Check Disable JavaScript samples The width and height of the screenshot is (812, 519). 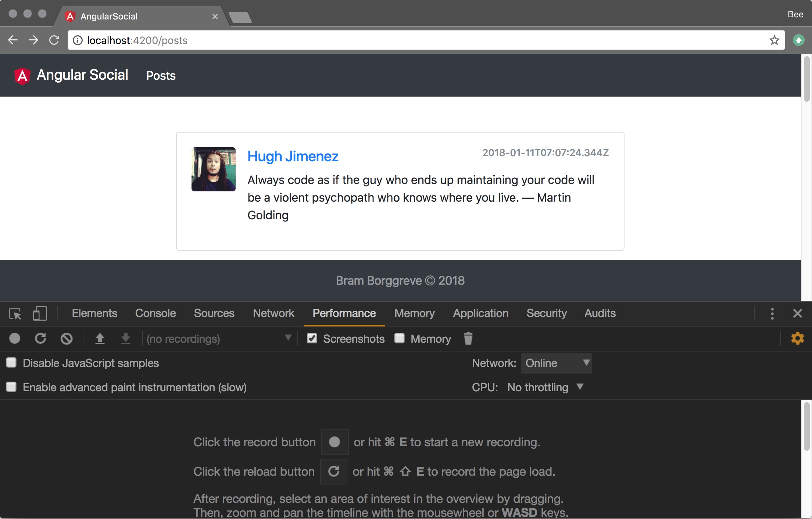tap(11, 363)
